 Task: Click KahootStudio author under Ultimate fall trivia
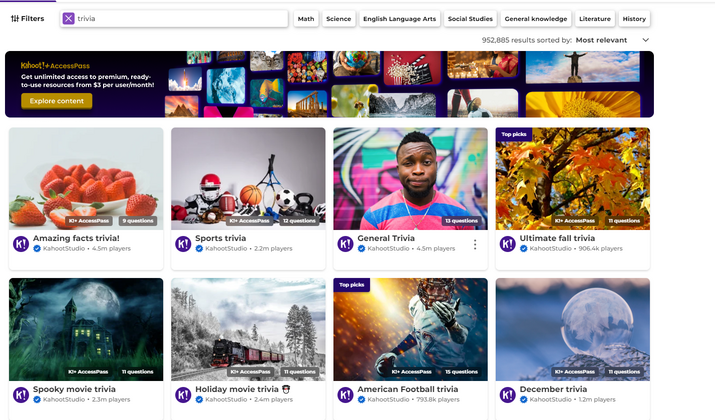[x=550, y=249]
